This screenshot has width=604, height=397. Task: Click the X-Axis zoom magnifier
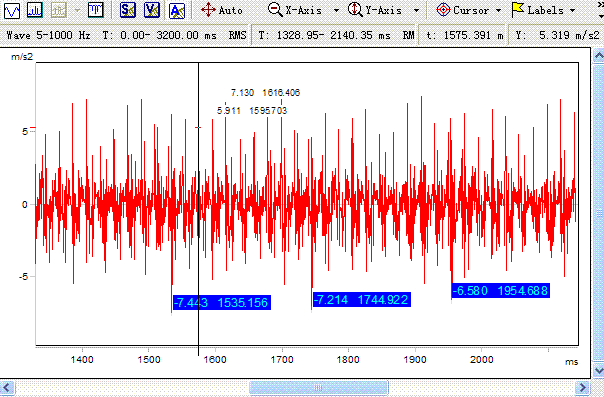point(275,9)
